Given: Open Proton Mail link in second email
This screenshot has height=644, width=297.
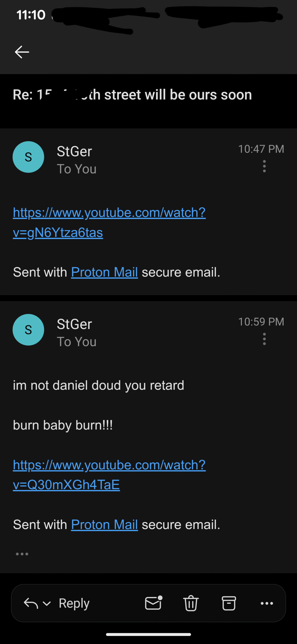Looking at the screenshot, I should (x=105, y=525).
